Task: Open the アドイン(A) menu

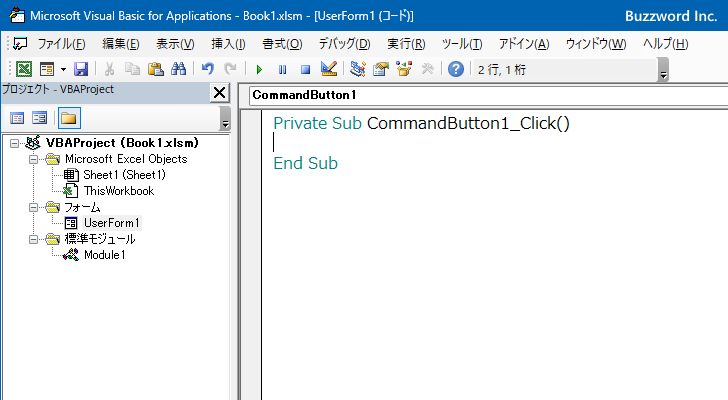Action: (x=524, y=44)
